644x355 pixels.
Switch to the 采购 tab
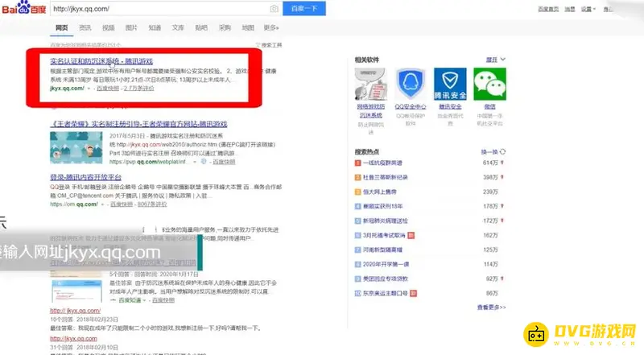click(225, 27)
